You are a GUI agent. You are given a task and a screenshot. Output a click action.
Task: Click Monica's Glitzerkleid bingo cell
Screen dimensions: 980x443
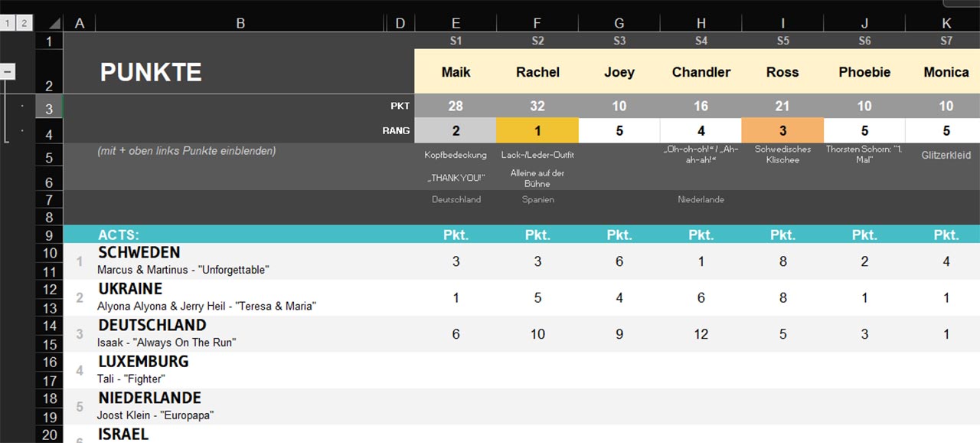tap(946, 154)
